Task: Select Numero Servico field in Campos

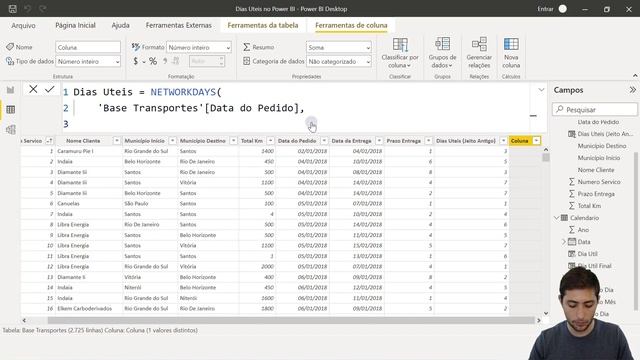Action: [x=599, y=182]
